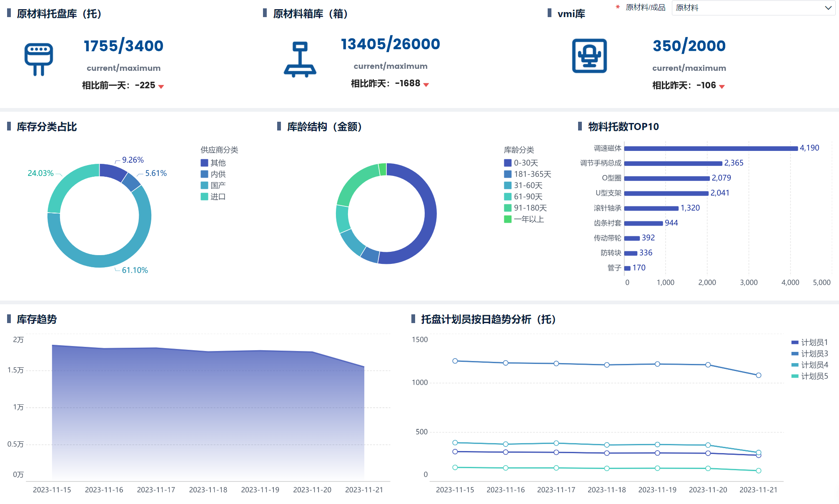Click red down arrow beside -1688
The width and height of the screenshot is (839, 504).
426,85
